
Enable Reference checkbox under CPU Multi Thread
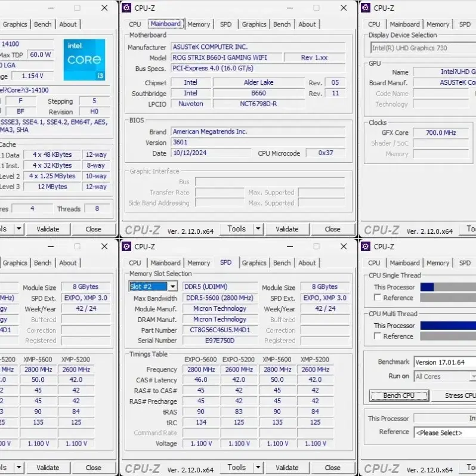[x=378, y=336]
